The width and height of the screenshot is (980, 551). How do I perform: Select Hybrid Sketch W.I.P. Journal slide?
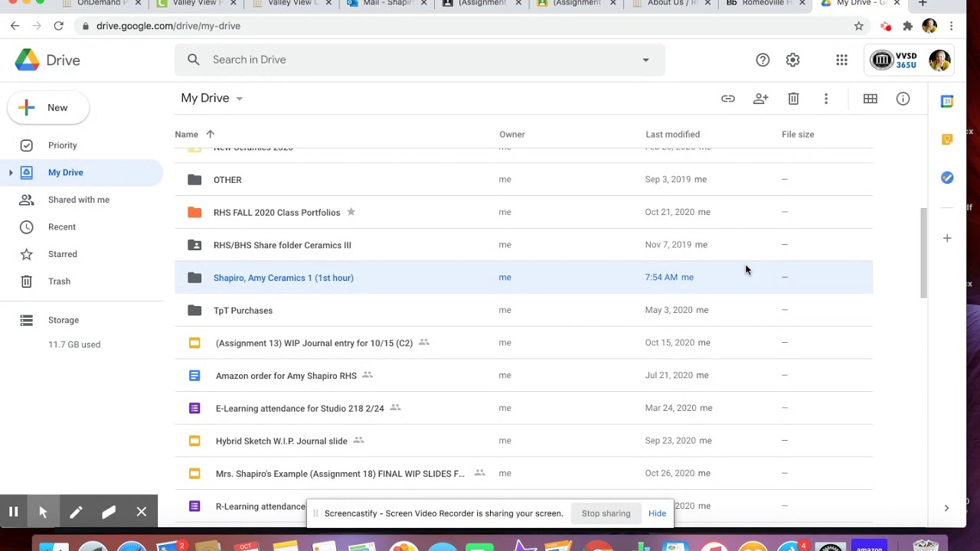pyautogui.click(x=524, y=441)
